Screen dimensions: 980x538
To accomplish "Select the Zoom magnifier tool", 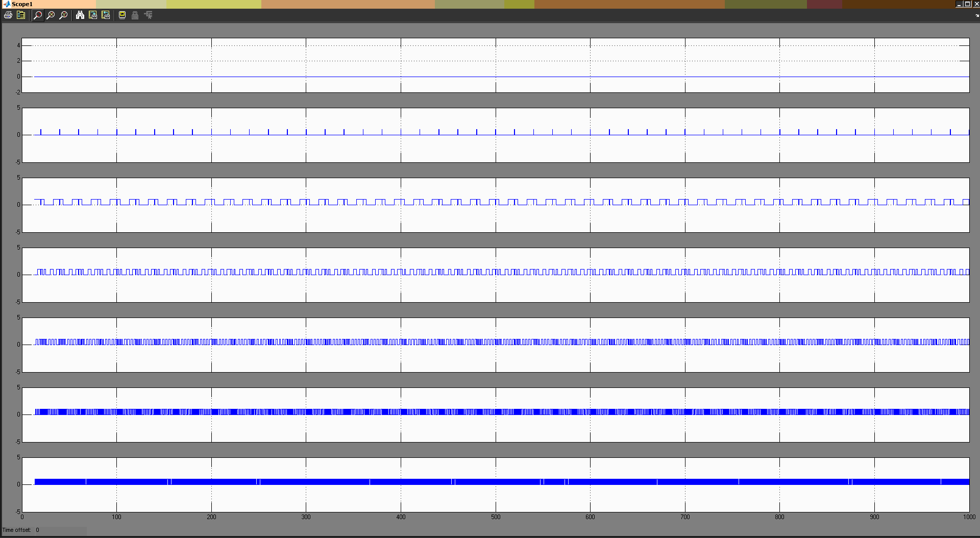I will point(38,15).
